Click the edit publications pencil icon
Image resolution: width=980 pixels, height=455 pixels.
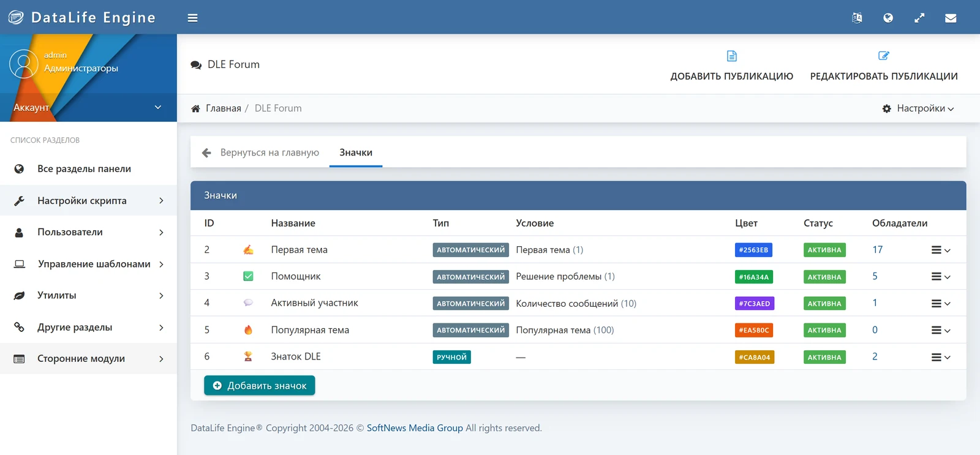(884, 56)
